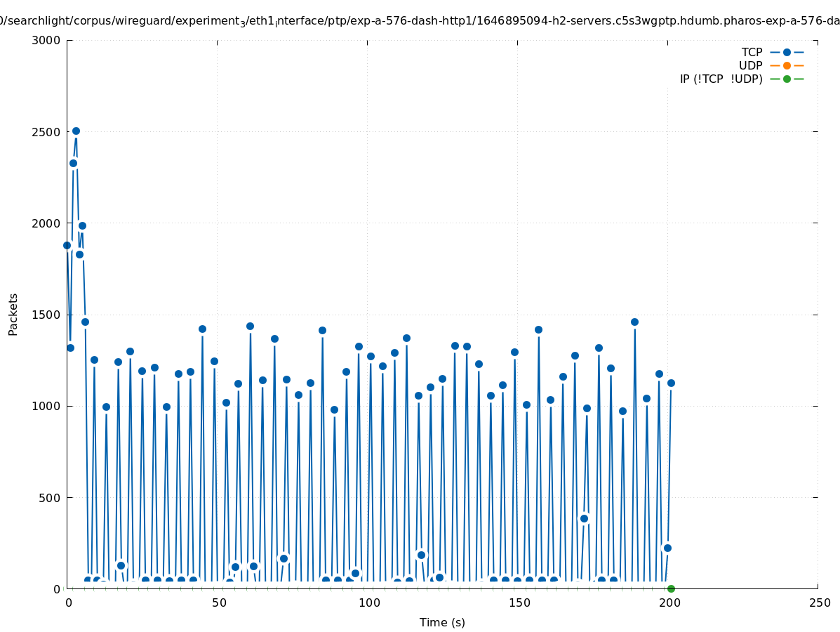Click the 1500 tick label on the y-axis
This screenshot has width=840, height=632.
pyautogui.click(x=47, y=315)
